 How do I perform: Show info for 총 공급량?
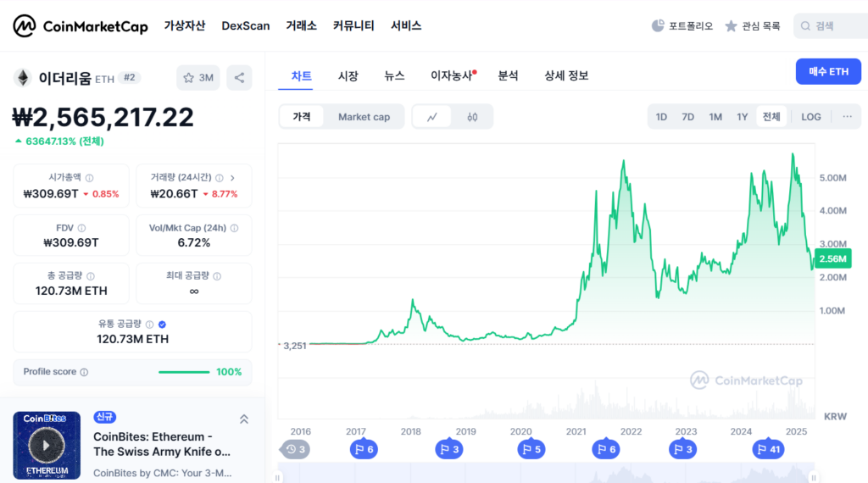(91, 276)
